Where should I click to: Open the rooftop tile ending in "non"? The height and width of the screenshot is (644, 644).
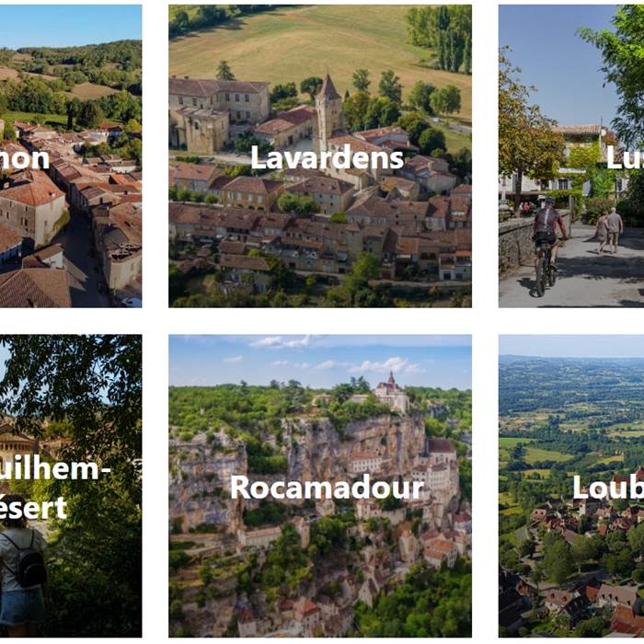71,156
